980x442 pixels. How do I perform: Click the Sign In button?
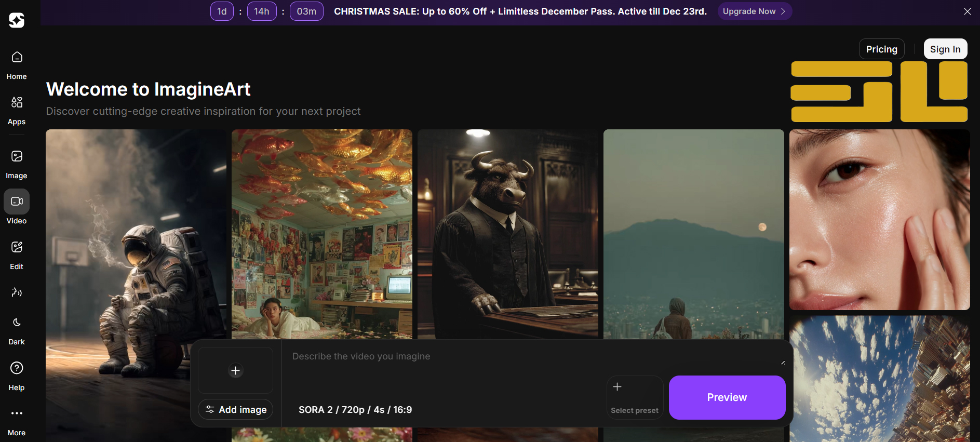click(x=945, y=49)
